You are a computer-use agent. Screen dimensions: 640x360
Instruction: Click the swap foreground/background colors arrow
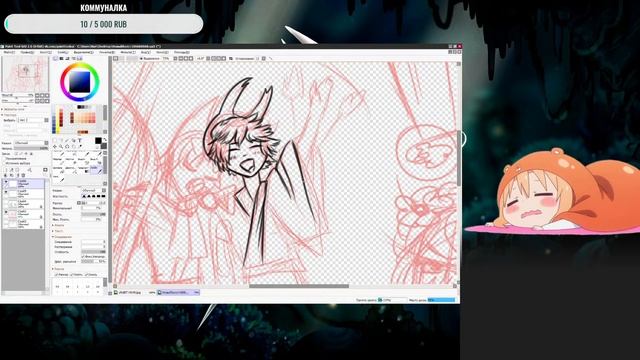click(105, 140)
